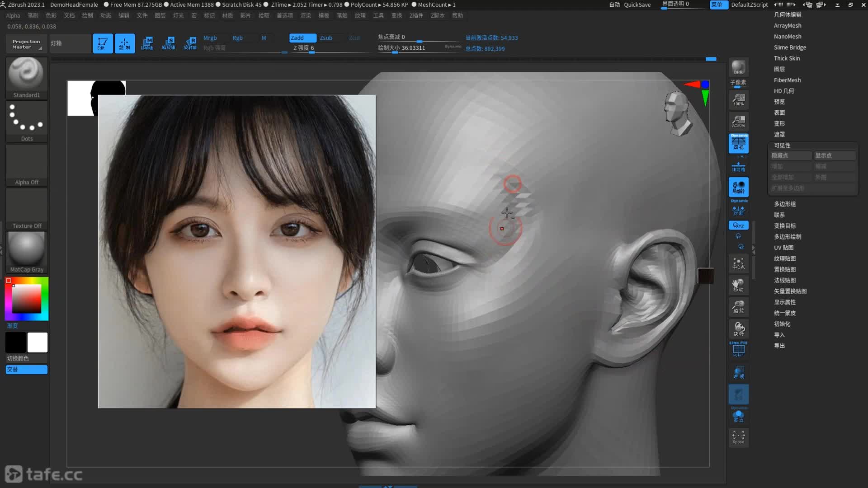
Task: Open Projection Master
Action: point(26,44)
